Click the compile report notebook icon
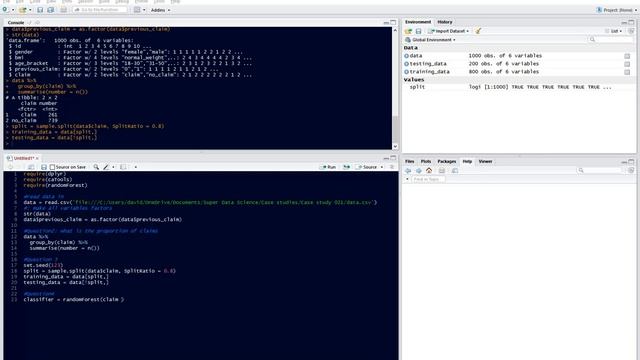 pyautogui.click(x=123, y=167)
